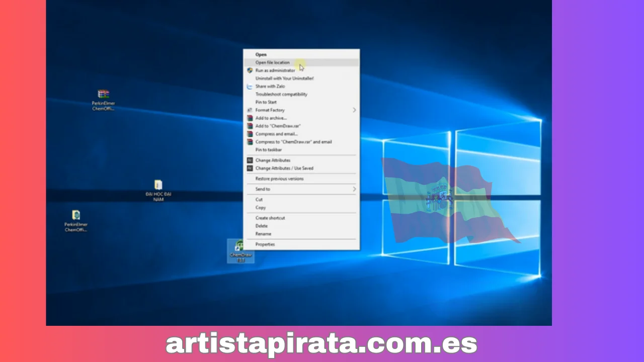Image resolution: width=644 pixels, height=362 pixels.
Task: Click the first Change Attributes entry
Action: tap(301, 160)
